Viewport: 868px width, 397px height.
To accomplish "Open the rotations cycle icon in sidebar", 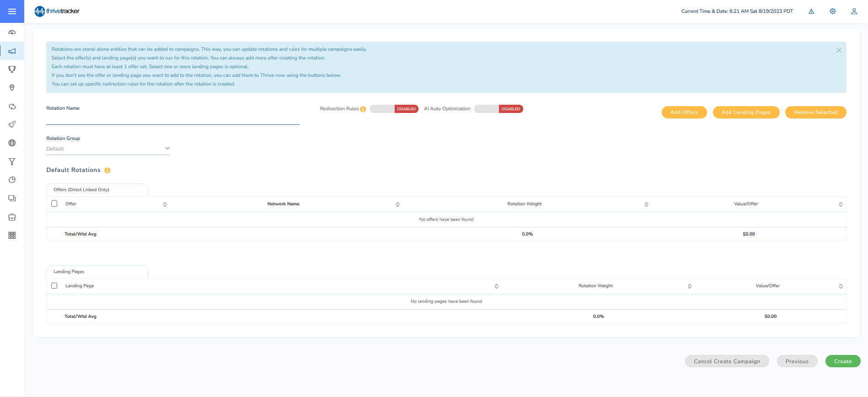I will [x=12, y=106].
